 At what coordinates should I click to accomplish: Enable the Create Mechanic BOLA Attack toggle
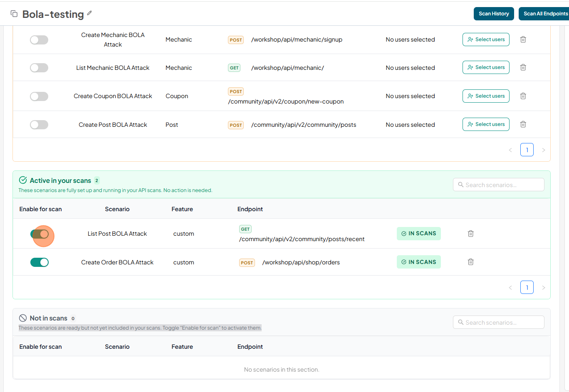(39, 40)
